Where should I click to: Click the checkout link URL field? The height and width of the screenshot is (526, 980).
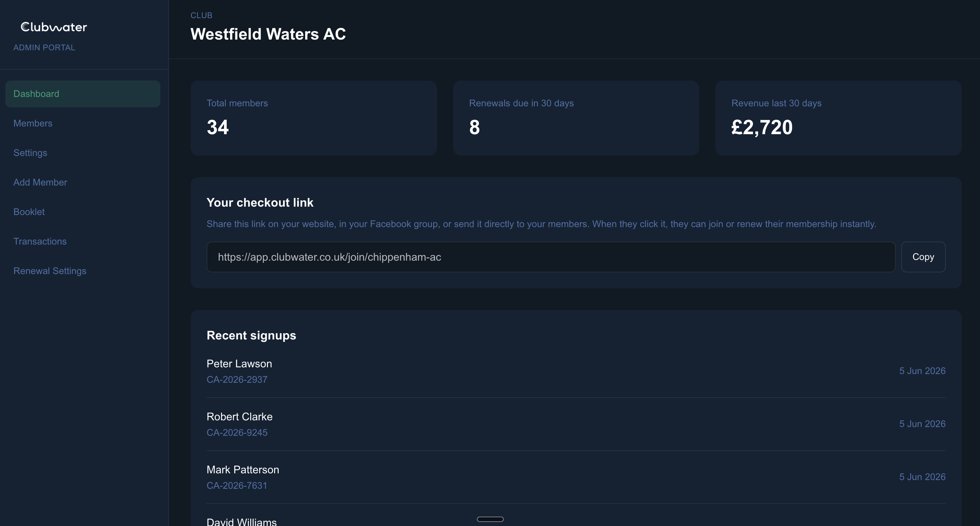[550, 257]
